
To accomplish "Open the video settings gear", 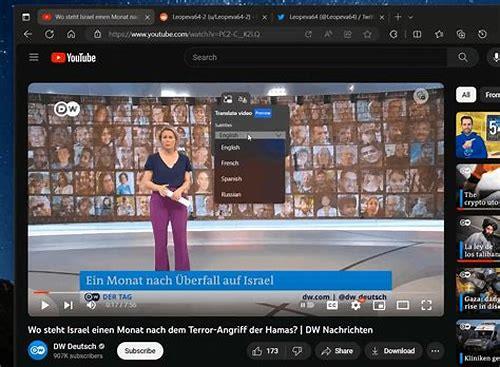I will (x=356, y=305).
